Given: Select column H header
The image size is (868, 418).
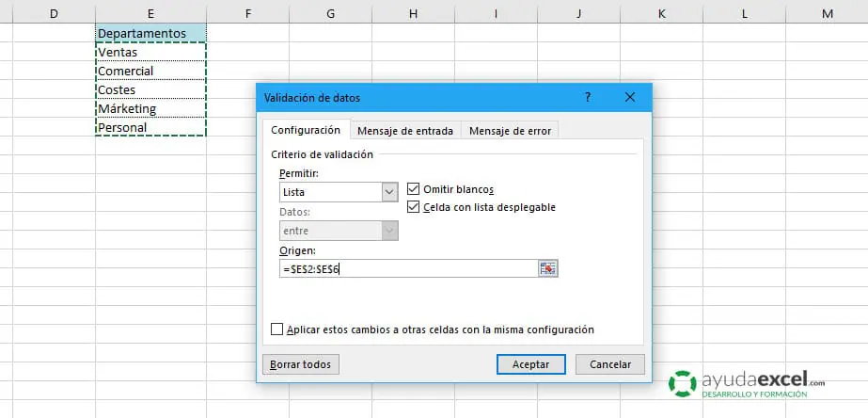Looking at the screenshot, I should 413,14.
